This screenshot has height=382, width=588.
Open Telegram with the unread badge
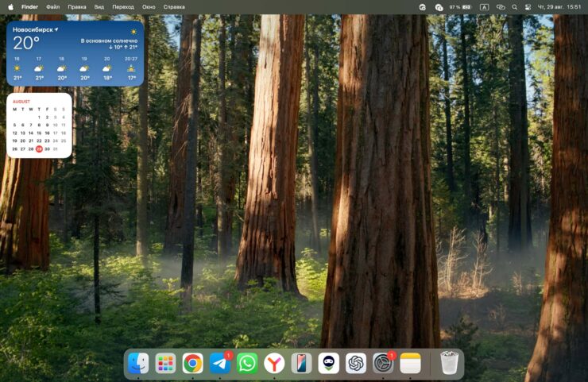[220, 363]
